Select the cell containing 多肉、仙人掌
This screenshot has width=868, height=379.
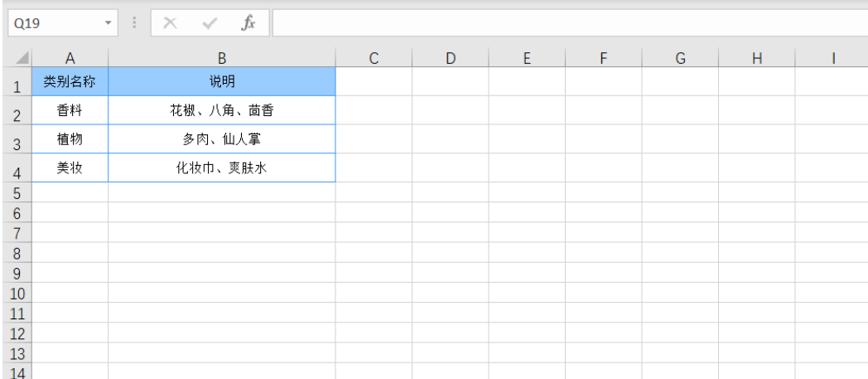(222, 139)
